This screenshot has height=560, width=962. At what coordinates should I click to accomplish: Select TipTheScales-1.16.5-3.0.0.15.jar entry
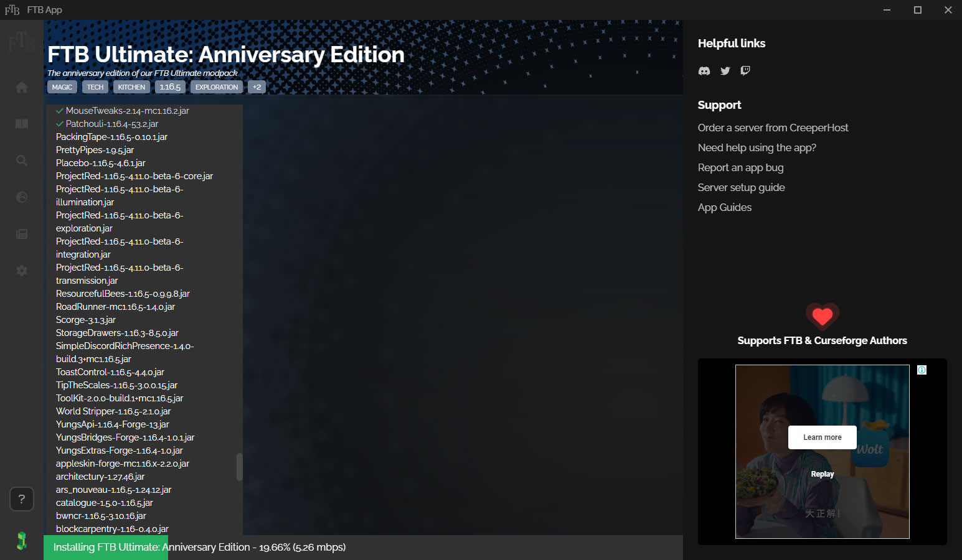[x=117, y=385]
